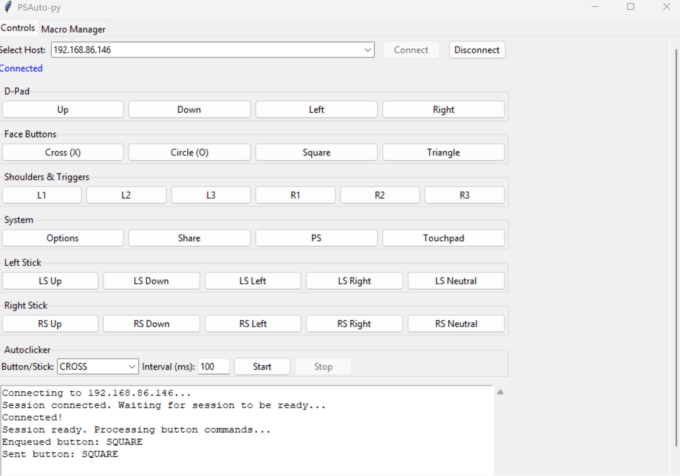Viewport: 680px width, 476px height.
Task: Click LS Left button
Action: click(x=253, y=281)
